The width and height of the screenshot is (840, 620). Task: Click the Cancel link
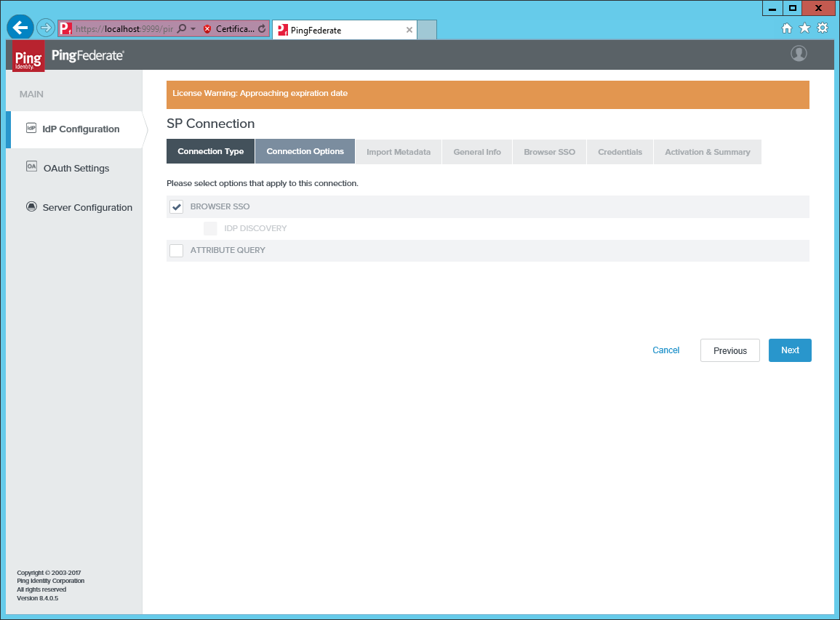click(666, 350)
